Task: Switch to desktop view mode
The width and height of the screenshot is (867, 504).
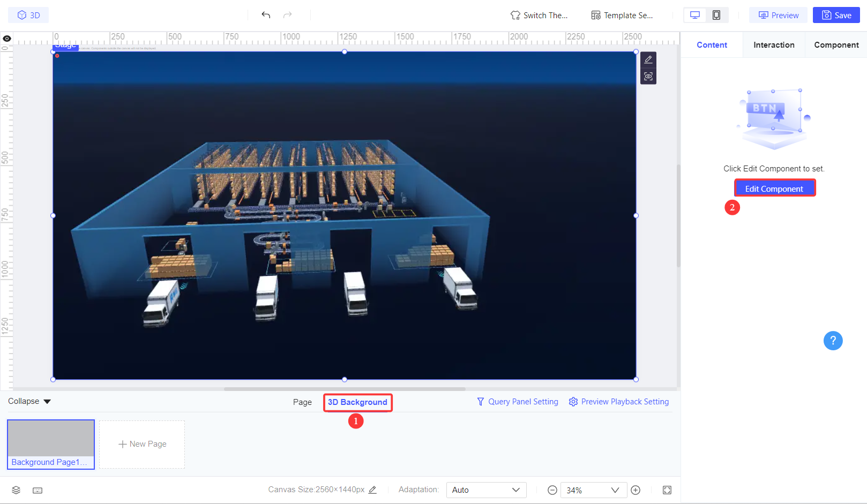Action: click(695, 15)
